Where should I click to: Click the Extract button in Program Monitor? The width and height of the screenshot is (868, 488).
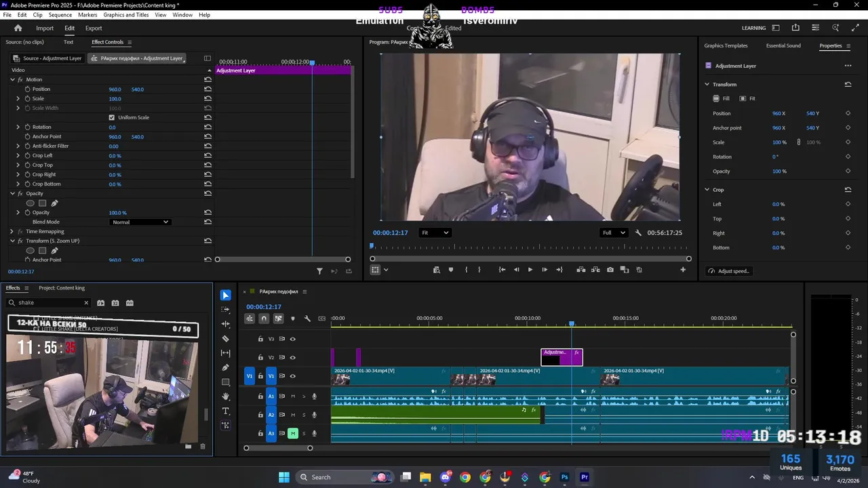[595, 270]
